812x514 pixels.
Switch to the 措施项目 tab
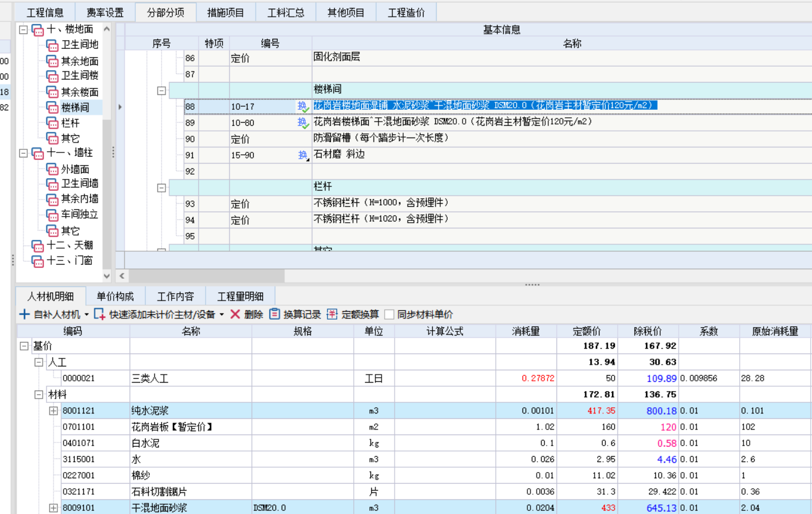pyautogui.click(x=225, y=12)
